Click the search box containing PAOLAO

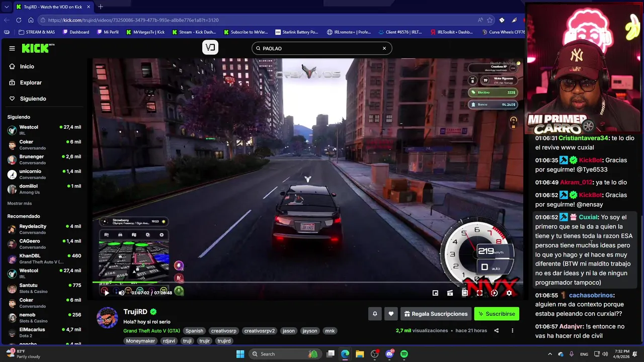[x=321, y=48]
